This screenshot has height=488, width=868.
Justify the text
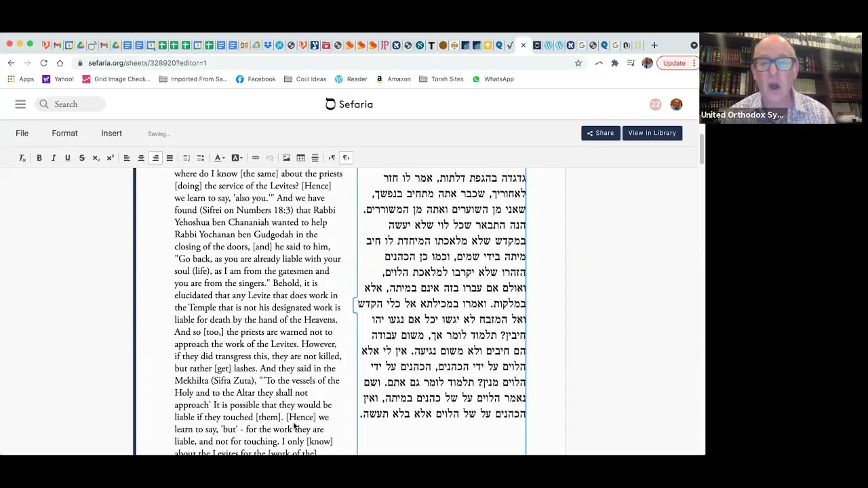pyautogui.click(x=170, y=158)
